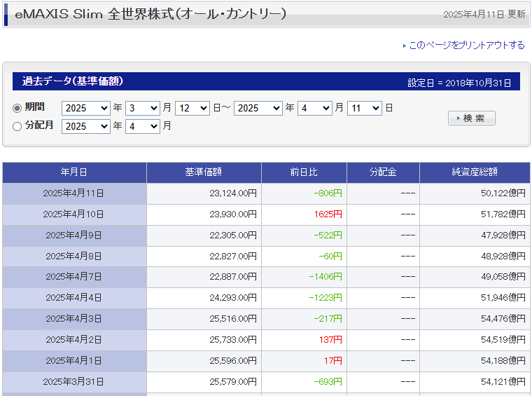Click the 基準価額 column header

tap(204, 172)
